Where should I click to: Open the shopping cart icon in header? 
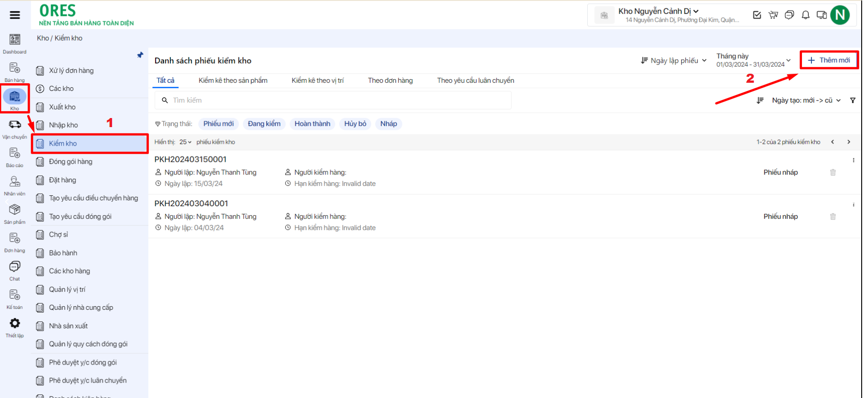773,15
